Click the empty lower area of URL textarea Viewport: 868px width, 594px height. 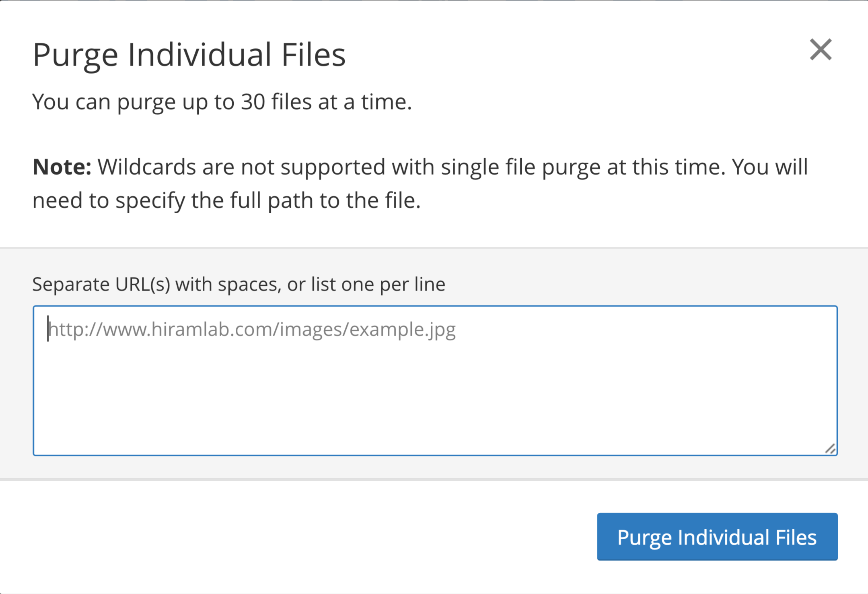click(x=435, y=402)
